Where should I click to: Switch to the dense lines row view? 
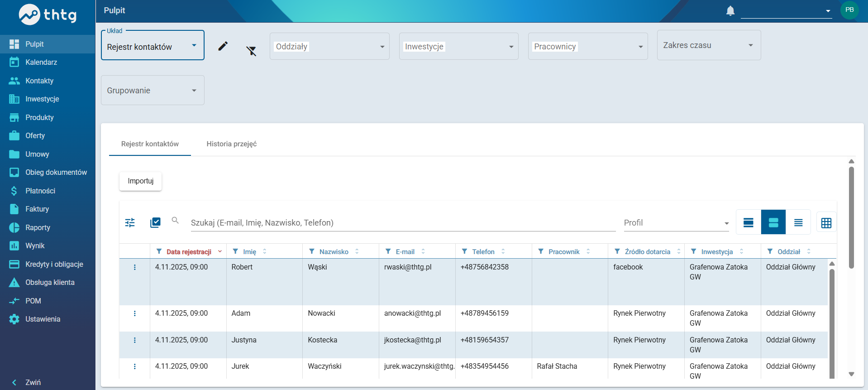coord(798,222)
